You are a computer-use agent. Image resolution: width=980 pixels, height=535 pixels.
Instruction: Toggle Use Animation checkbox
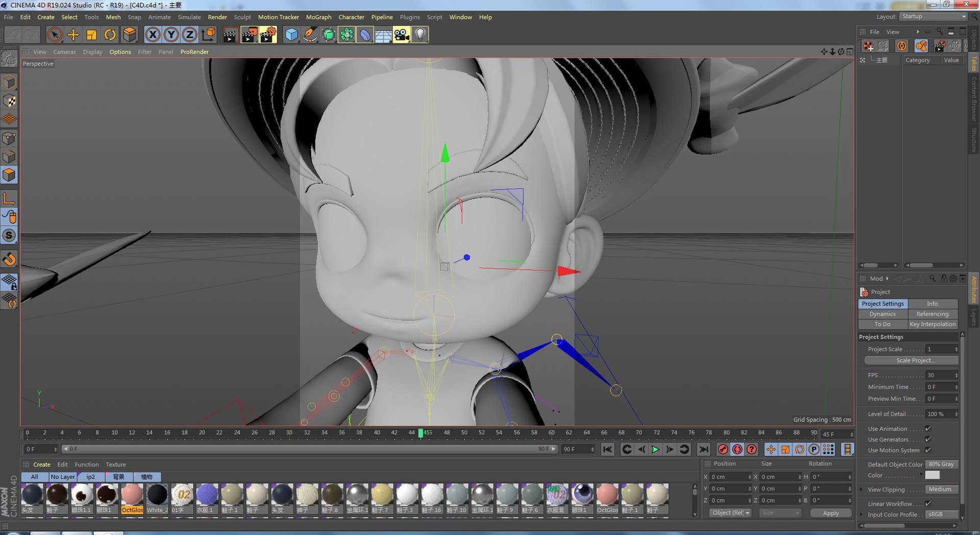click(928, 429)
